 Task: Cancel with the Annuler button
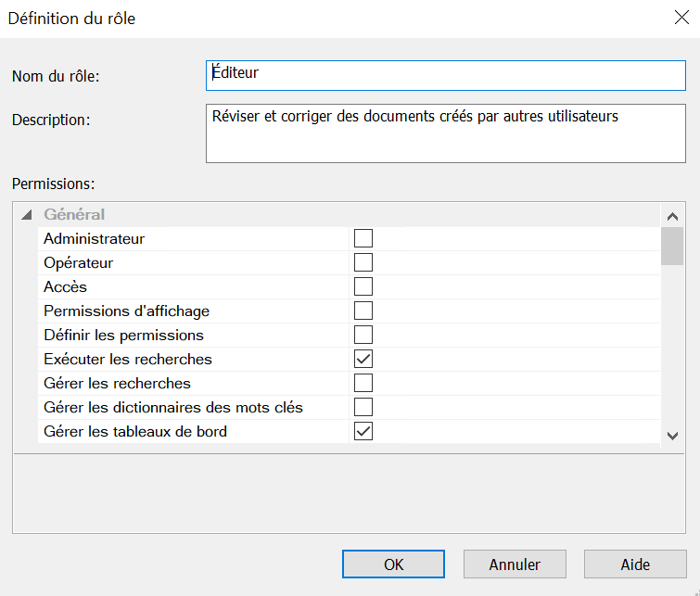pyautogui.click(x=515, y=564)
